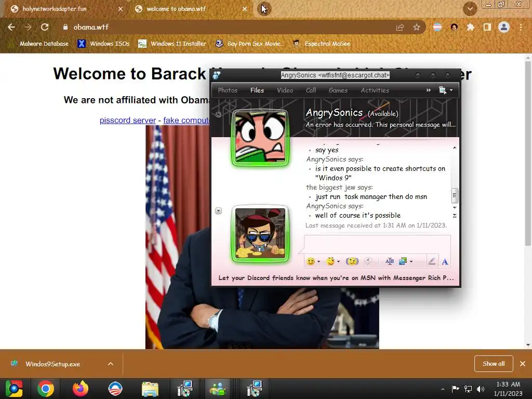Show hidden system tray icons arrow
The width and height of the screenshot is (532, 399).
443,389
